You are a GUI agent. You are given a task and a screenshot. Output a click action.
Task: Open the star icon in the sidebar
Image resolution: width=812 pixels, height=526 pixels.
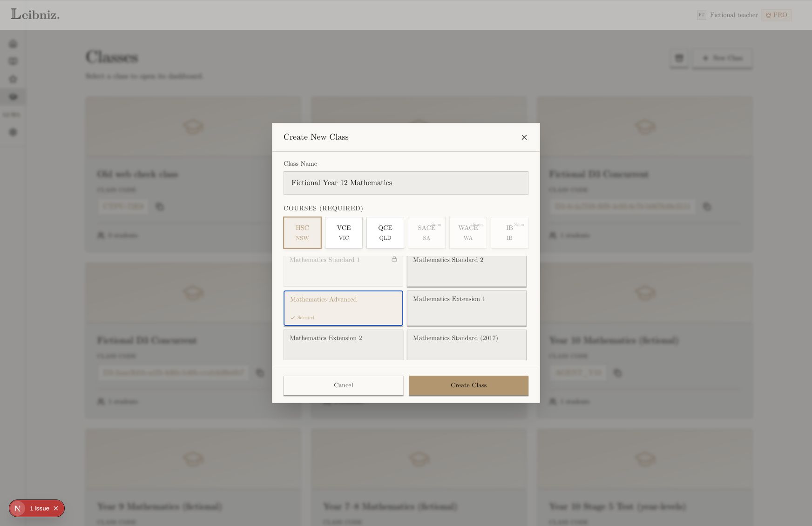coord(13,79)
